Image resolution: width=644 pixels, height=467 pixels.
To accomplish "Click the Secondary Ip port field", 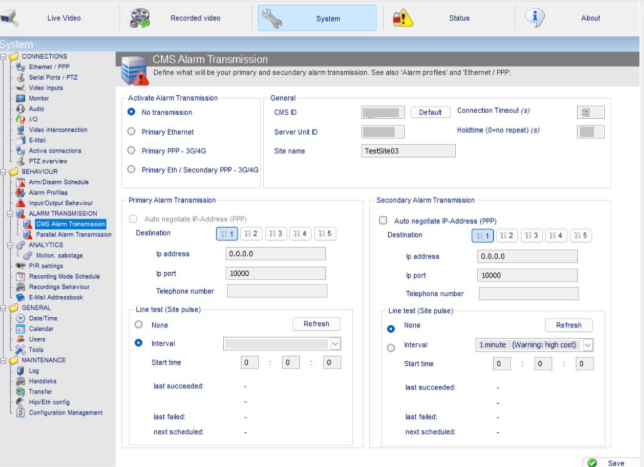I will coord(527,275).
